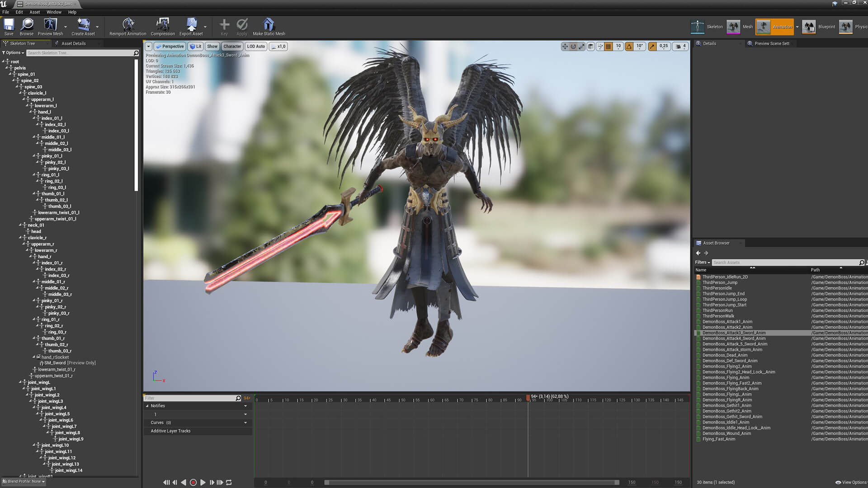Select the rotate transform gizmo icon
The image size is (868, 488).
(x=573, y=47)
